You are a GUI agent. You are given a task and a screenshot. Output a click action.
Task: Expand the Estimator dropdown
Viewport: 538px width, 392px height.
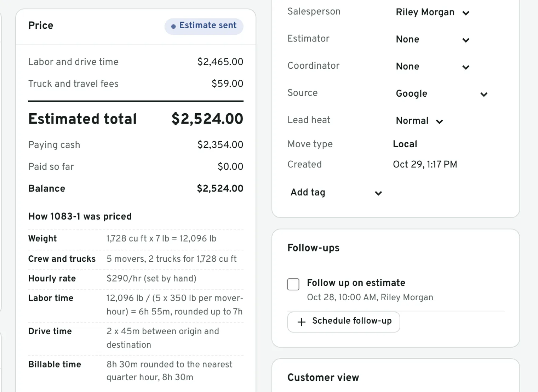[x=433, y=39]
